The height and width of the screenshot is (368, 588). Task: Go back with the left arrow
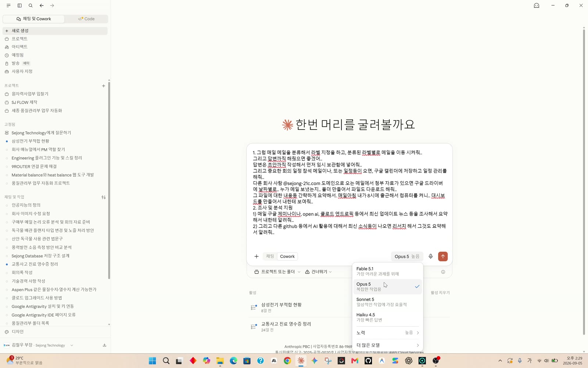tap(42, 6)
